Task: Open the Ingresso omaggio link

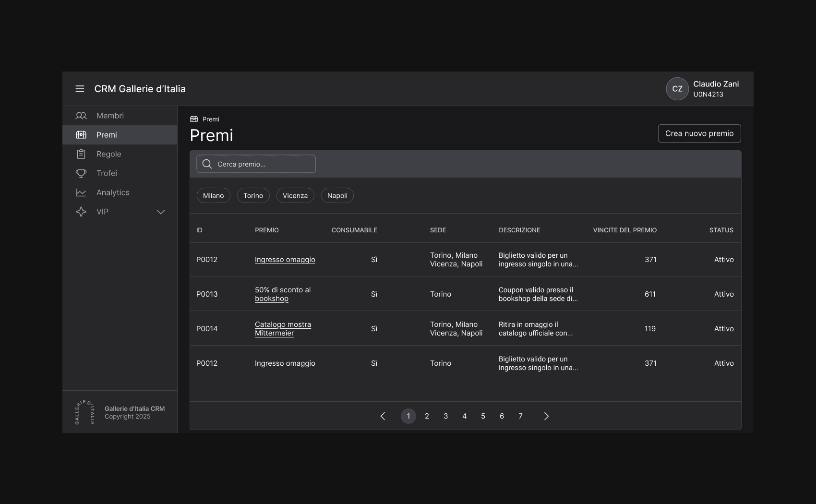Action: (x=285, y=260)
